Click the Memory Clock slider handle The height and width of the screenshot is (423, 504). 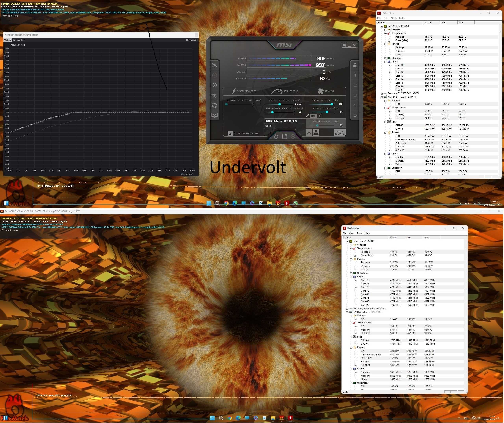[x=272, y=112]
